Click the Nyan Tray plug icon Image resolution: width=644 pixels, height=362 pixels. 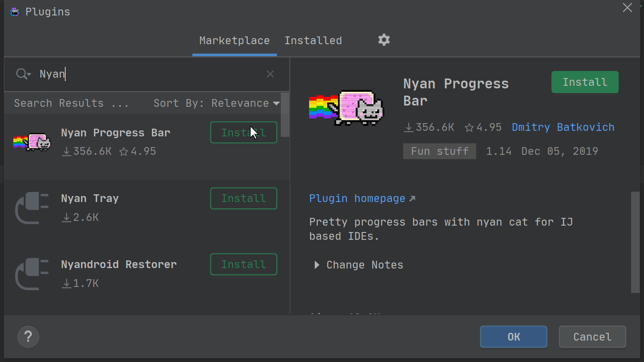(x=32, y=208)
